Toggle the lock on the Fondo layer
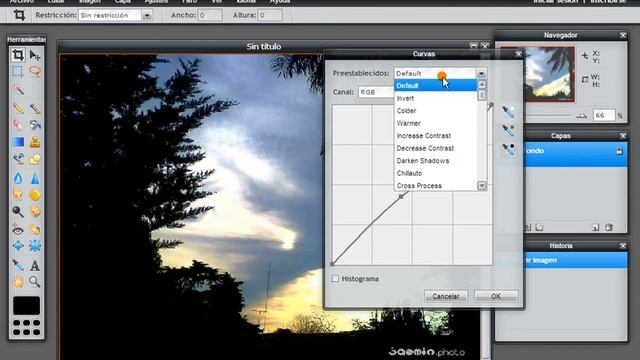 point(619,151)
